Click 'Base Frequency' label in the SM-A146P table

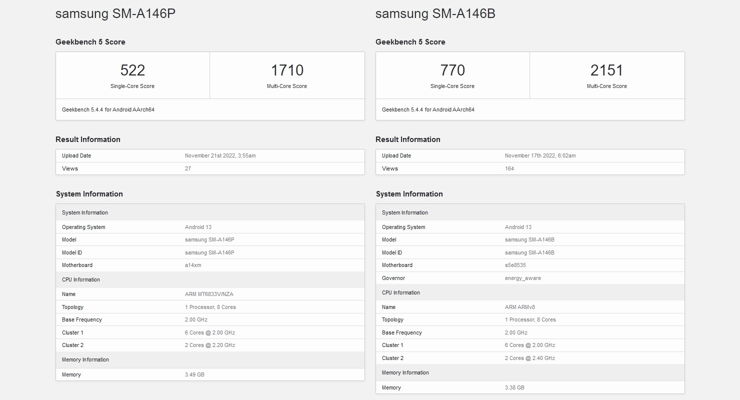point(82,320)
